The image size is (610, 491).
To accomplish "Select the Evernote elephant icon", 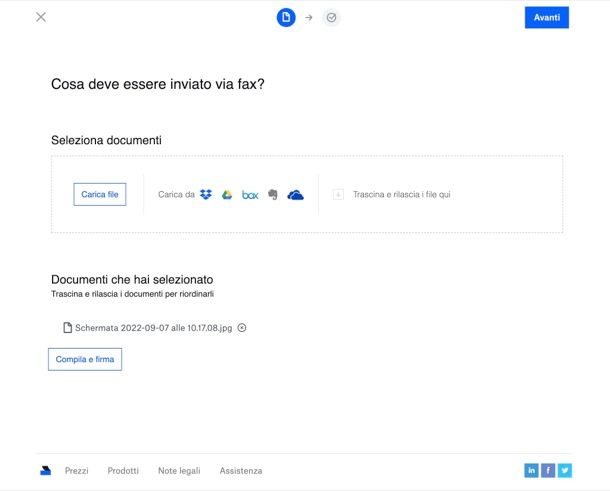I will click(x=272, y=195).
